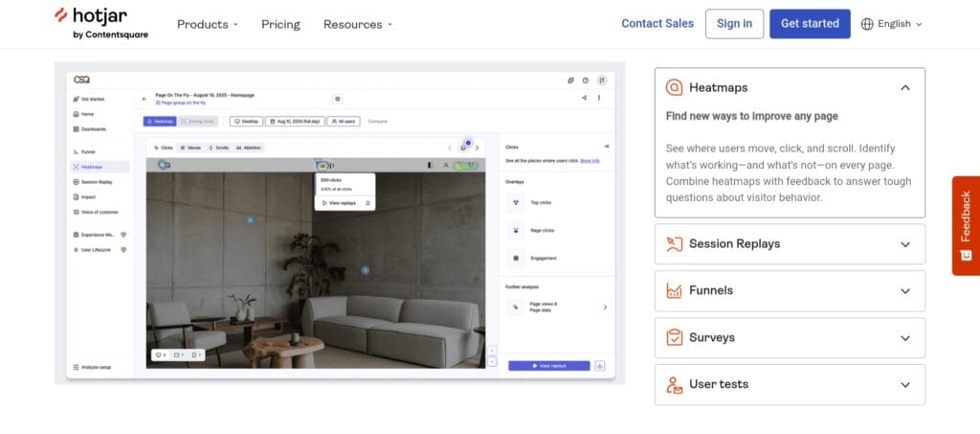
Task: Expand the Session Replays accordion
Action: (790, 244)
